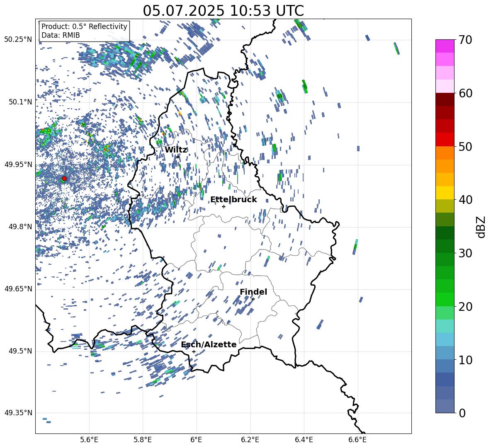Viewport: 491px width, 448px height.
Task: Click the 49.8°N latitude label
Action: coord(20,227)
